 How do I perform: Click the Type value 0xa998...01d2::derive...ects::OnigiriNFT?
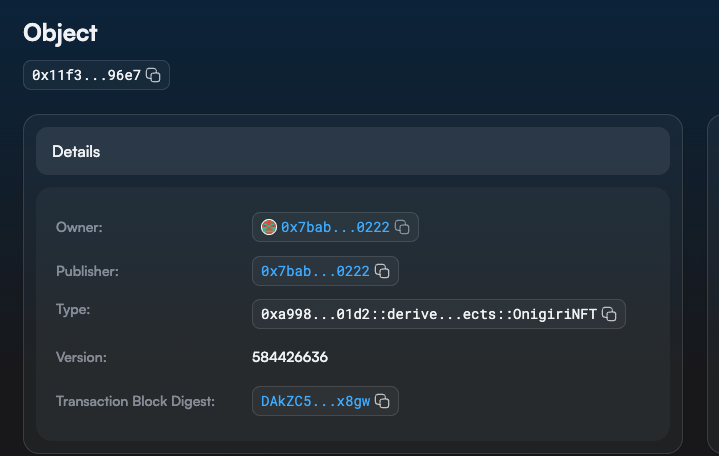click(429, 314)
